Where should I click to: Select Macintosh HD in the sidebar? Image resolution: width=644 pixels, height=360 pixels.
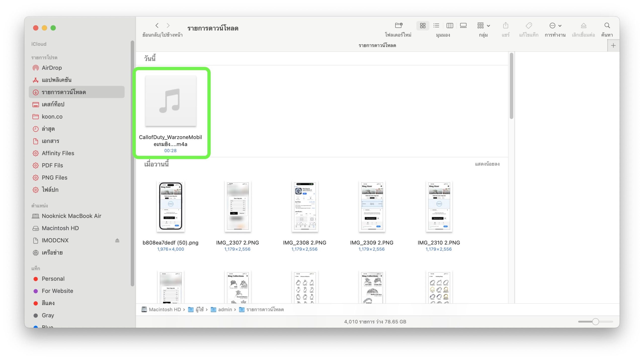pos(60,228)
